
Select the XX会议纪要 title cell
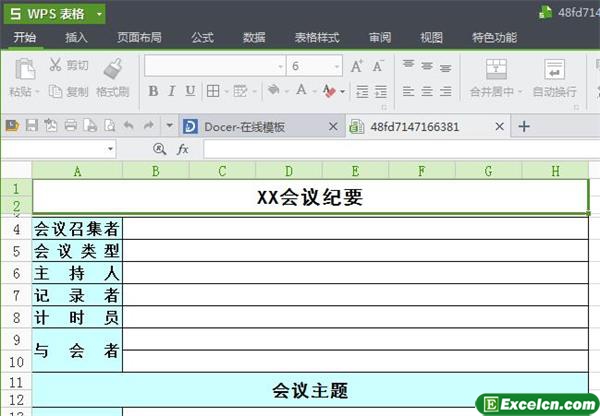pyautogui.click(x=310, y=197)
